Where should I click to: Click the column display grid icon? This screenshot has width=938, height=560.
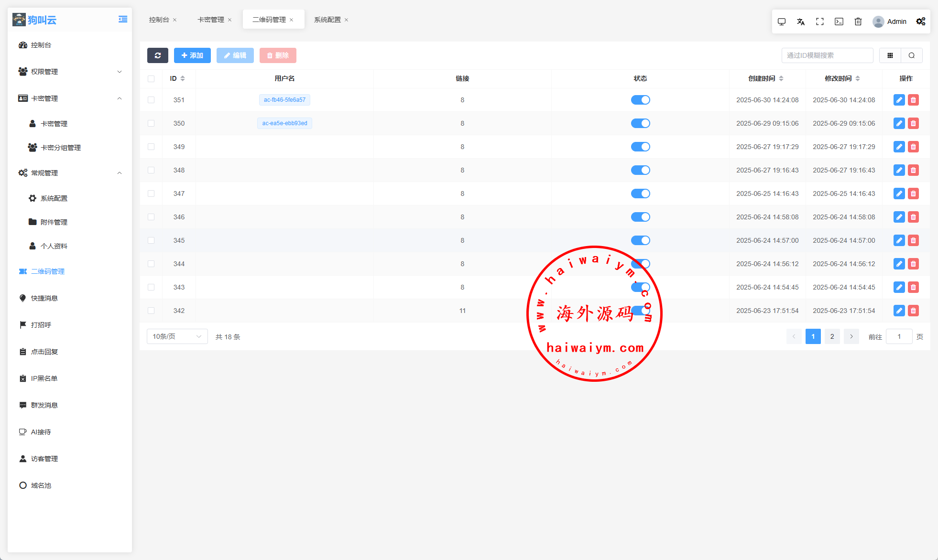pyautogui.click(x=890, y=55)
